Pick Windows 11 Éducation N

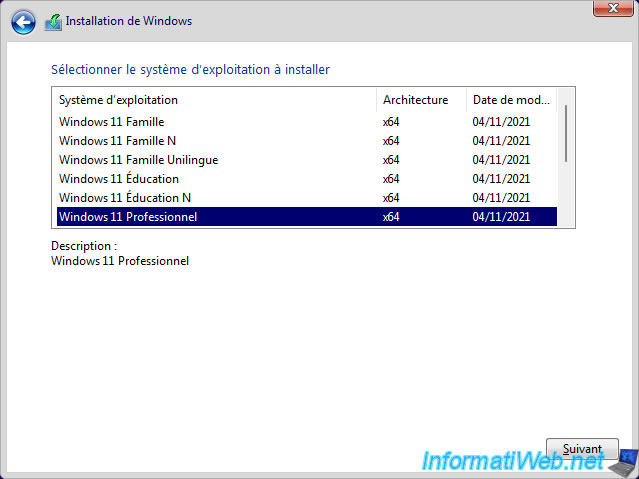[306, 198]
